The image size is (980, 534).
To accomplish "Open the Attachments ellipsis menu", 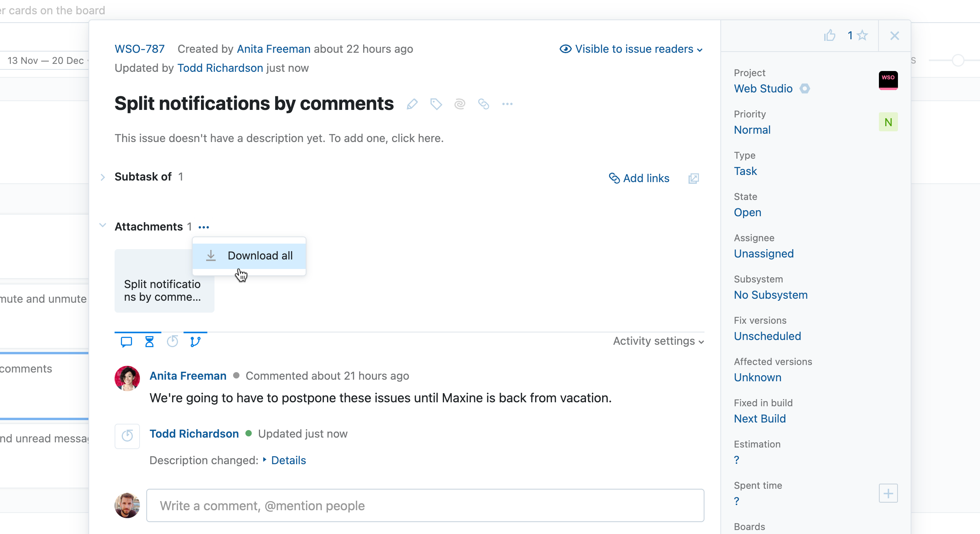I will point(203,227).
